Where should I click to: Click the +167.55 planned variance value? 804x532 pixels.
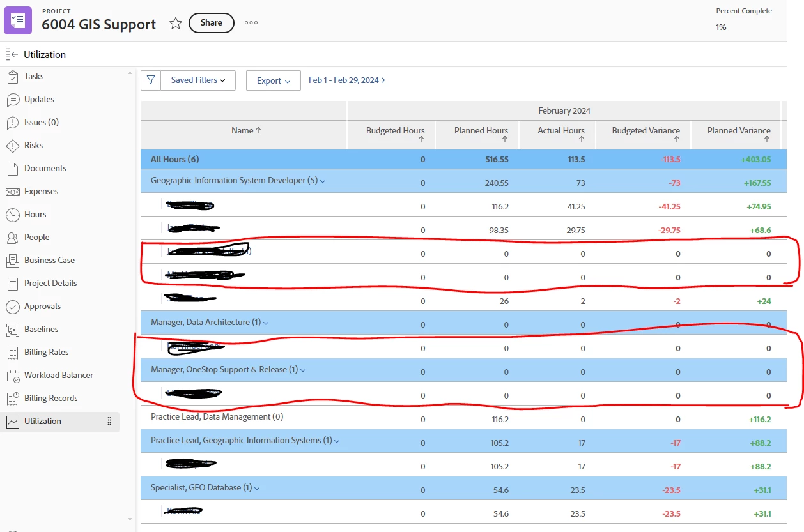point(757,183)
